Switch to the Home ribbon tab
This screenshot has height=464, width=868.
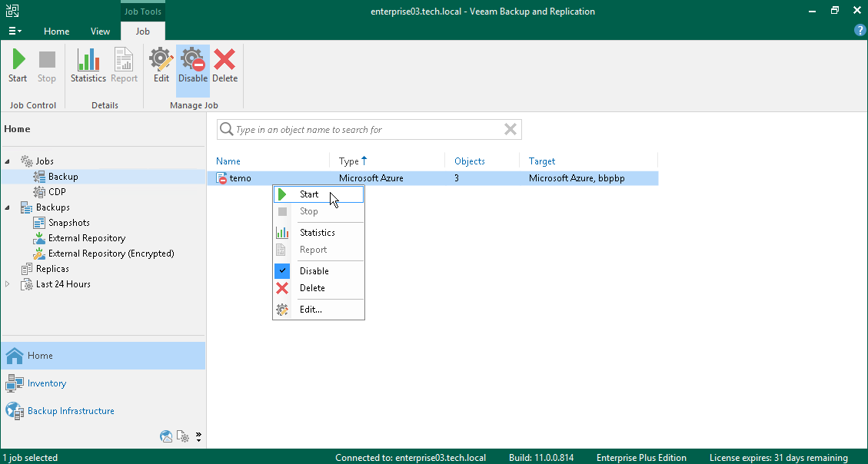56,31
